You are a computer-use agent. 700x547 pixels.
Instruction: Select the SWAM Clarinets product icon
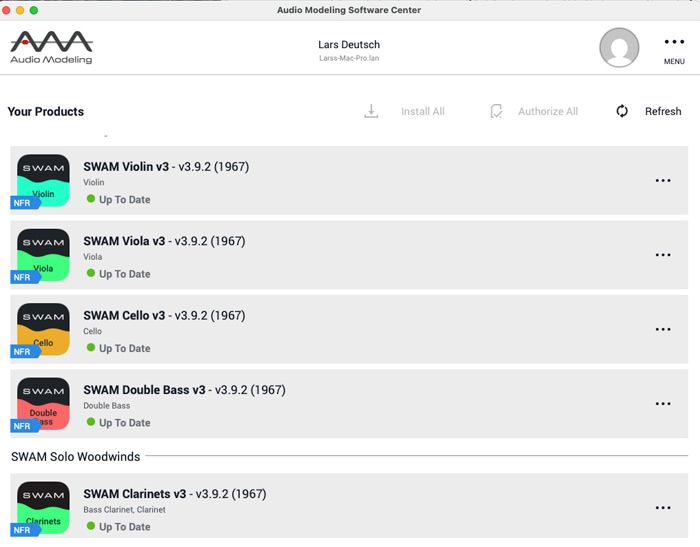[x=43, y=508]
